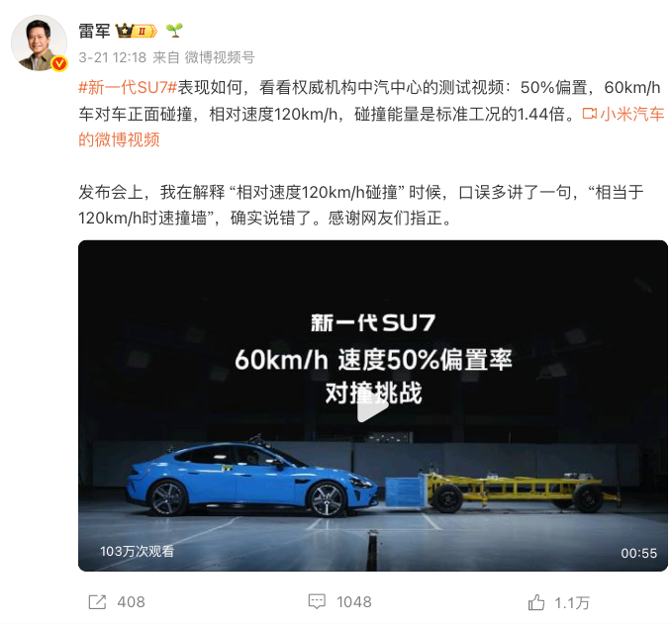
Task: Click the 103万次观看 view count label
Action: pyautogui.click(x=138, y=551)
